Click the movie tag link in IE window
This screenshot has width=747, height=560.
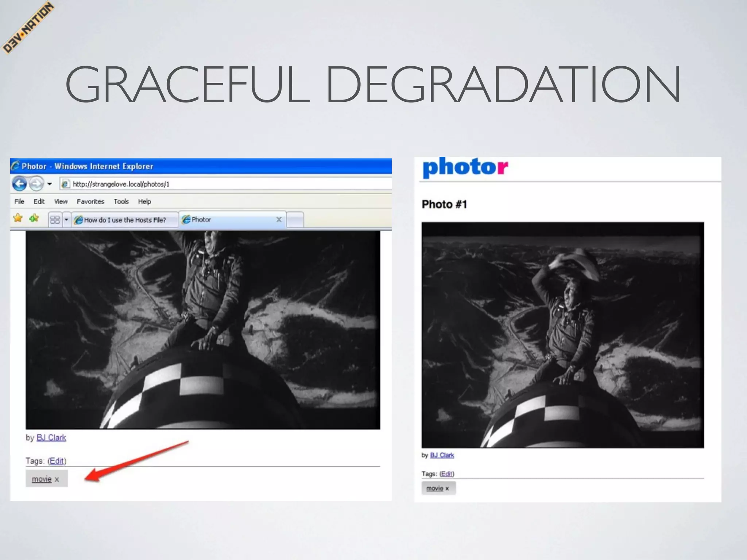pos(42,479)
